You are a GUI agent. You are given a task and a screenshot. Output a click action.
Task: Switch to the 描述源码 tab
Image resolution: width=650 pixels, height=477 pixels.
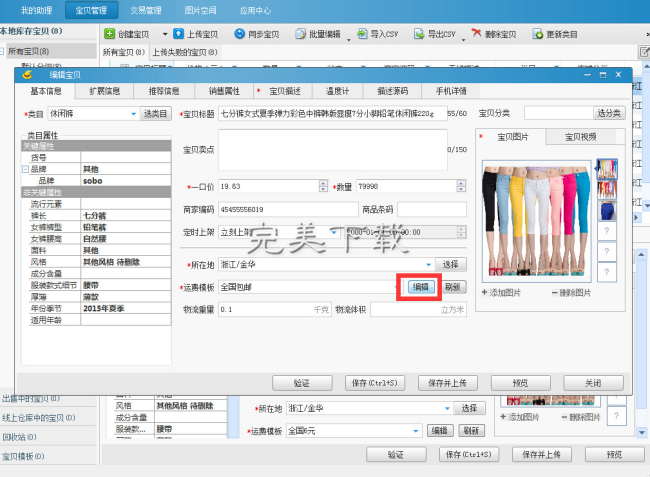pos(392,91)
